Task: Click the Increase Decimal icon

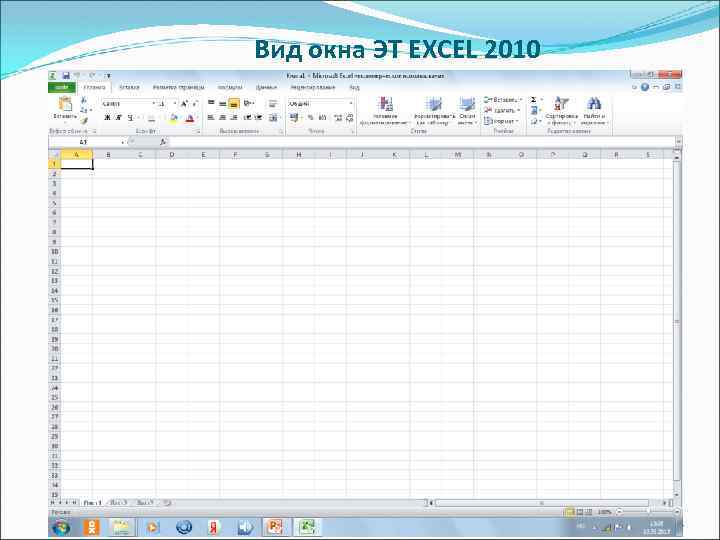Action: coord(338,118)
